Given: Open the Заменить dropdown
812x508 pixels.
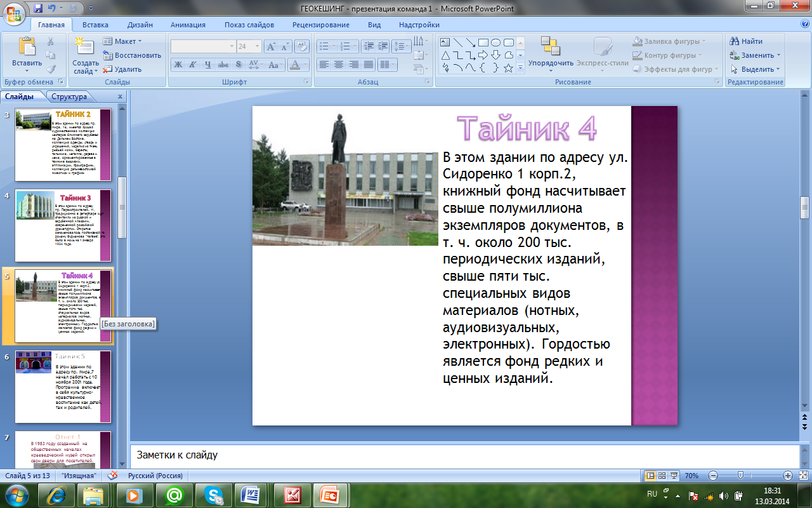Looking at the screenshot, I should [x=756, y=55].
